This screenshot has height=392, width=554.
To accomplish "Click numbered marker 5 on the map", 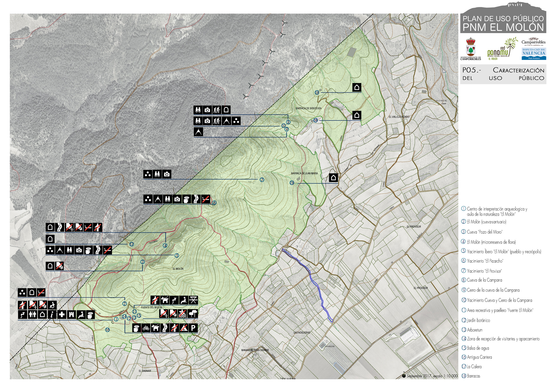I will pyautogui.click(x=177, y=255).
